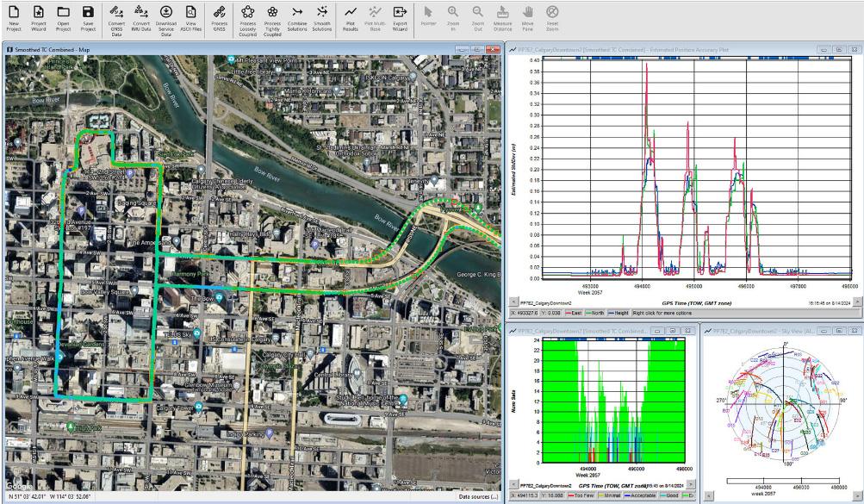Image resolution: width=864 pixels, height=504 pixels.
Task: Click Plot Multi-Base toolbar icon
Action: click(x=376, y=18)
